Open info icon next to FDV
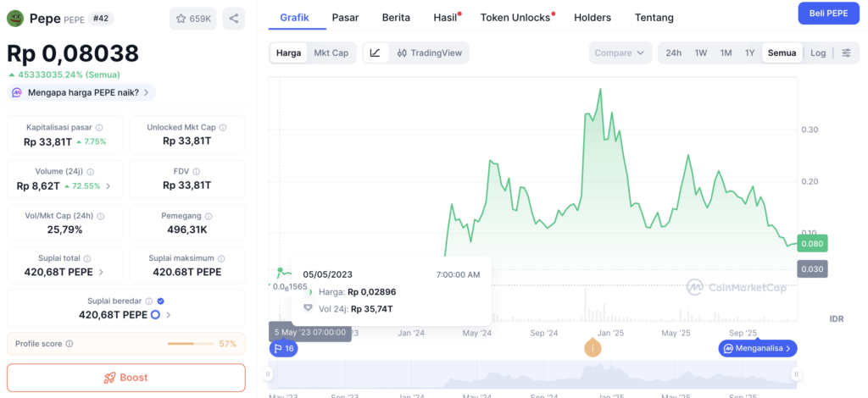 click(196, 172)
